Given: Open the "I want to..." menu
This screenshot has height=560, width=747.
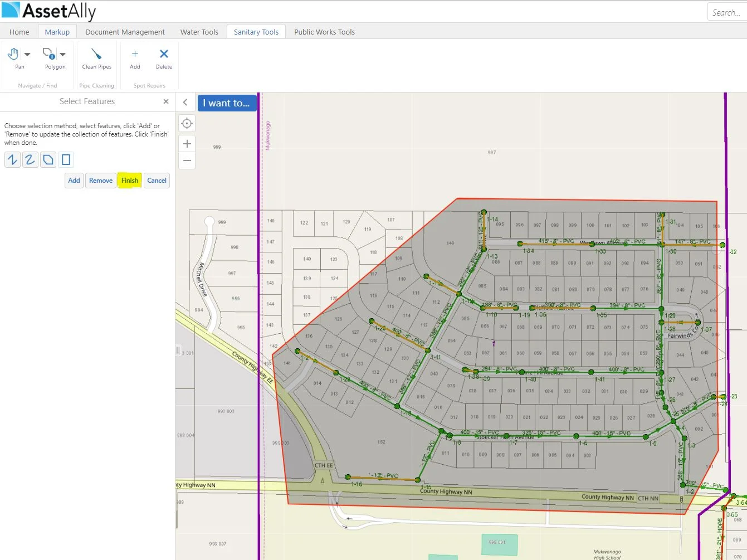Looking at the screenshot, I should [227, 103].
